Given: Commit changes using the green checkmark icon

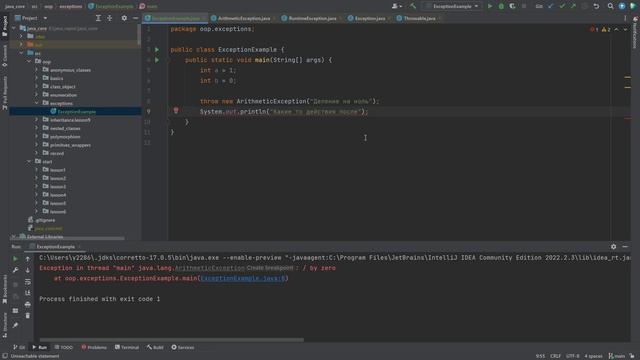Looking at the screenshot, I should (562, 6).
